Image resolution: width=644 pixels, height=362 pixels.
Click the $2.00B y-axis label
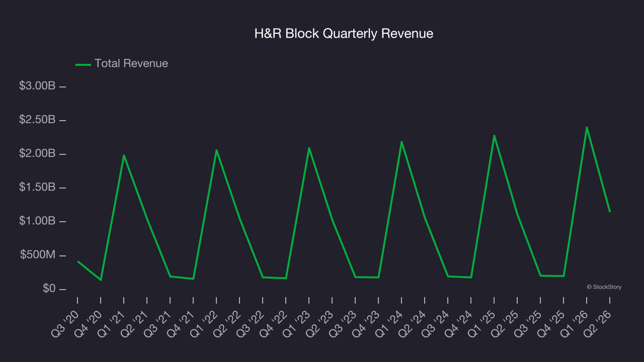click(x=37, y=154)
